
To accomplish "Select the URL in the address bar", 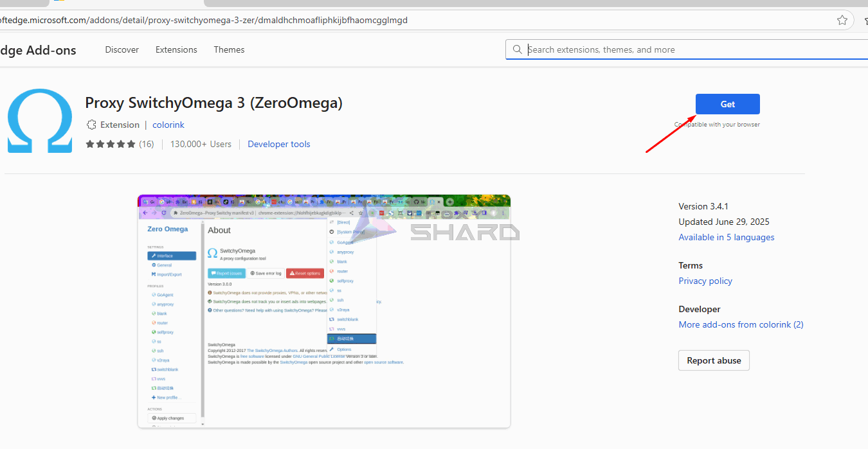I will click(x=206, y=20).
